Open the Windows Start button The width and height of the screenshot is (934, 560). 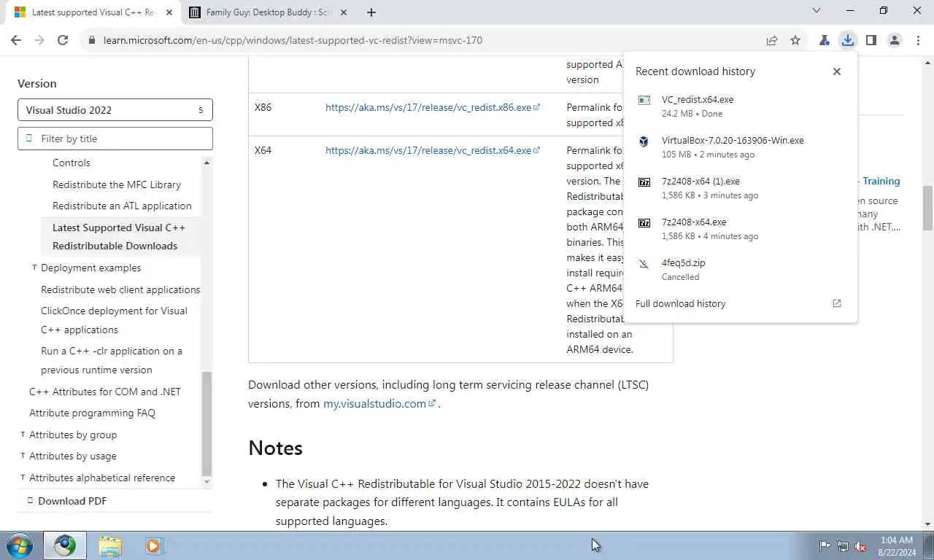click(20, 545)
